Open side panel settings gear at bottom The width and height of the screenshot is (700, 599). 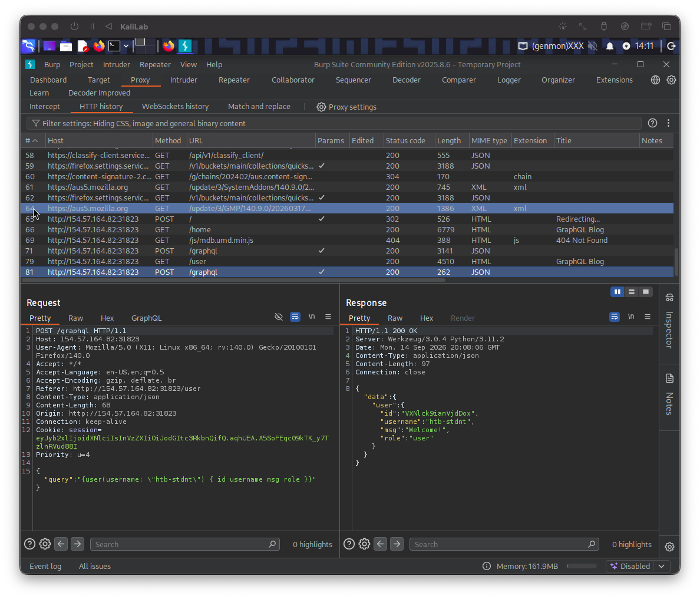click(669, 547)
